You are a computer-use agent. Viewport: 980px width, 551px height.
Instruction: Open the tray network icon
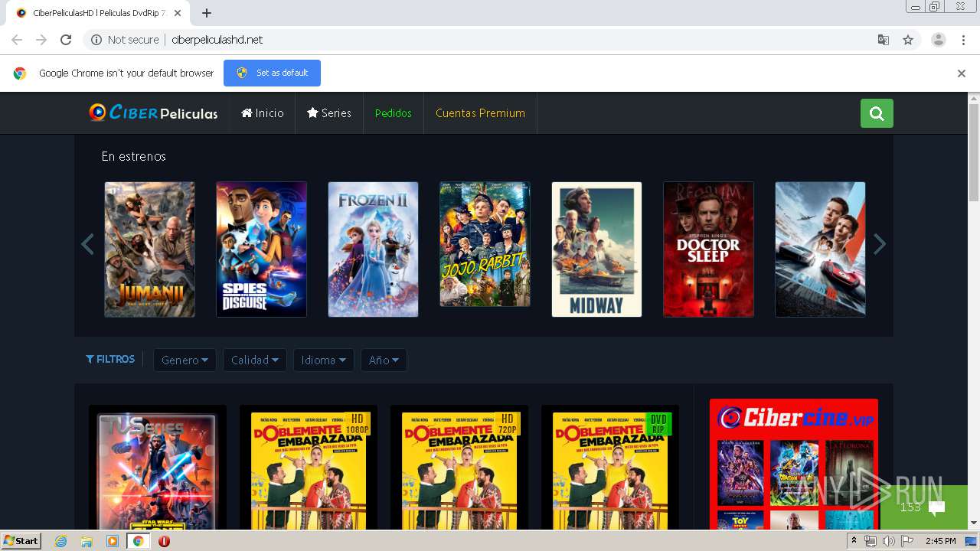click(871, 541)
